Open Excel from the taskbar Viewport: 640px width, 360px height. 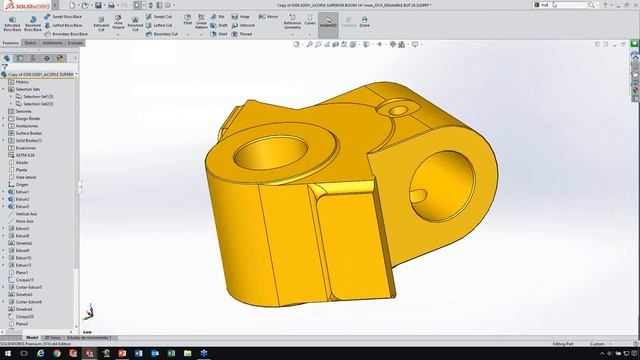171,353
